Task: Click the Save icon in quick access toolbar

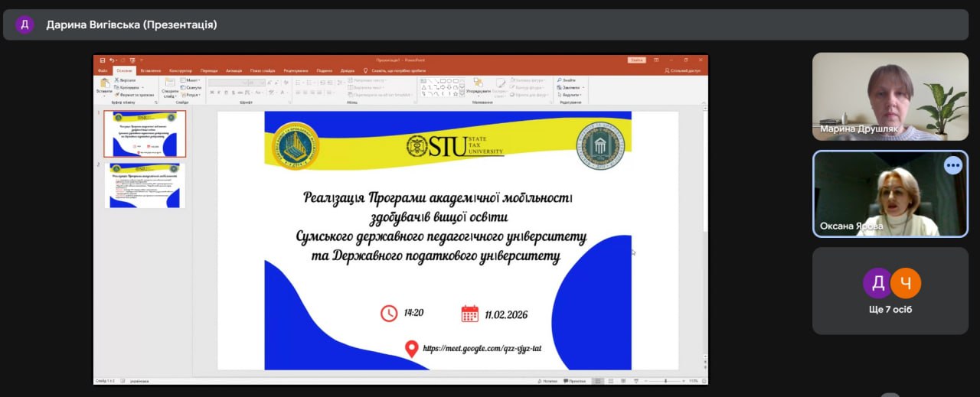Action: pyautogui.click(x=101, y=60)
